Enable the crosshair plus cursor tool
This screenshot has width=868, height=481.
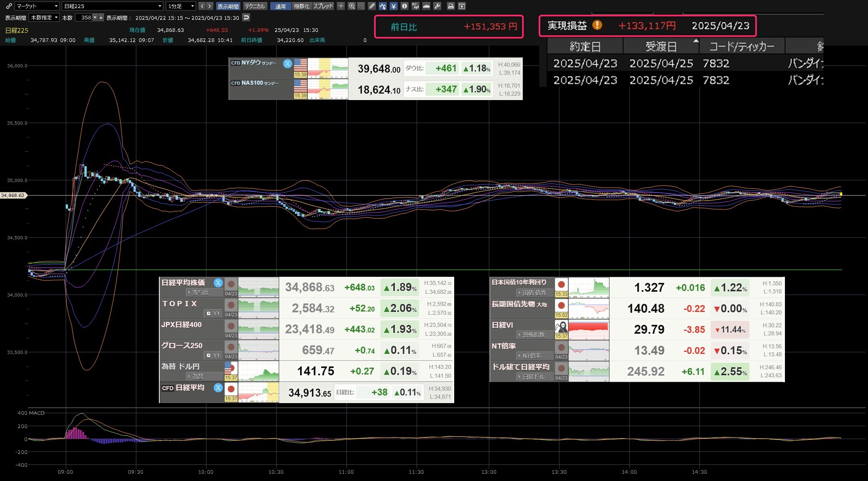point(341,6)
